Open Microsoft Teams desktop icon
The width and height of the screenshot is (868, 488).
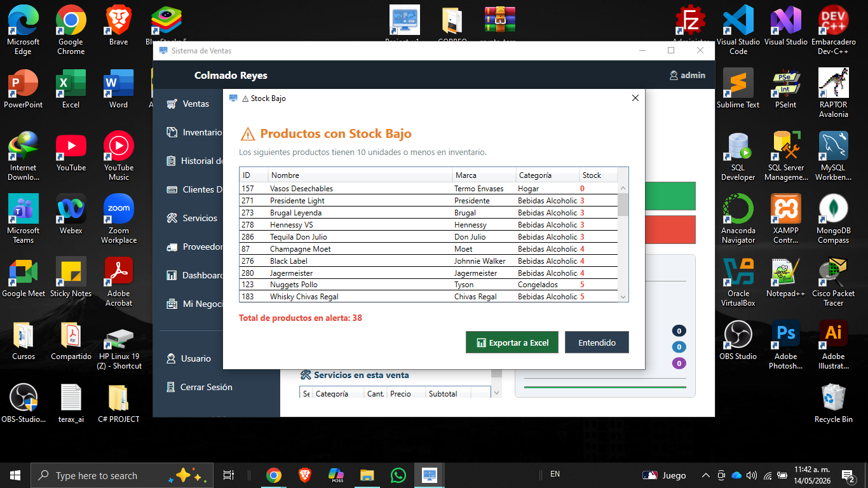tap(24, 219)
